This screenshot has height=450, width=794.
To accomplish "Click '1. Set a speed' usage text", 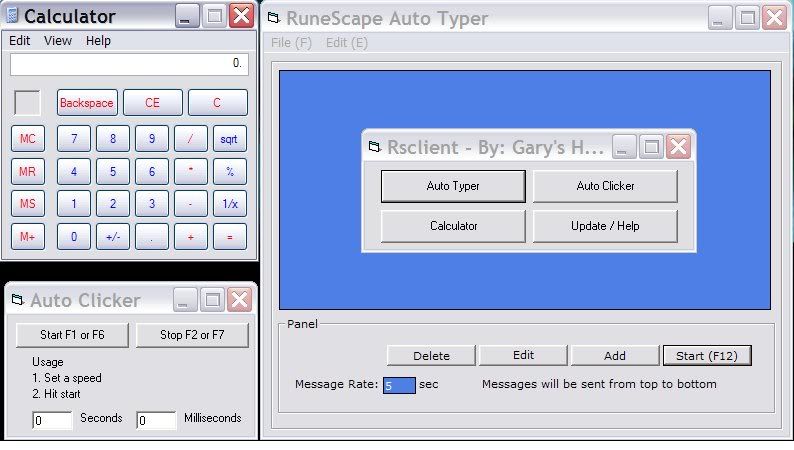I will 67,378.
